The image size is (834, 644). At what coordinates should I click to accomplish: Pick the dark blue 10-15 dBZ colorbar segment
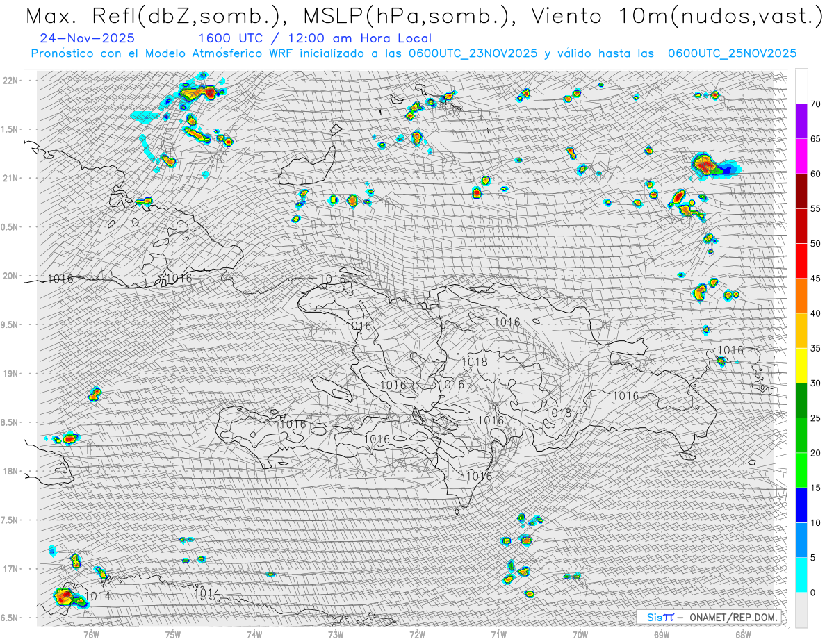click(x=801, y=505)
